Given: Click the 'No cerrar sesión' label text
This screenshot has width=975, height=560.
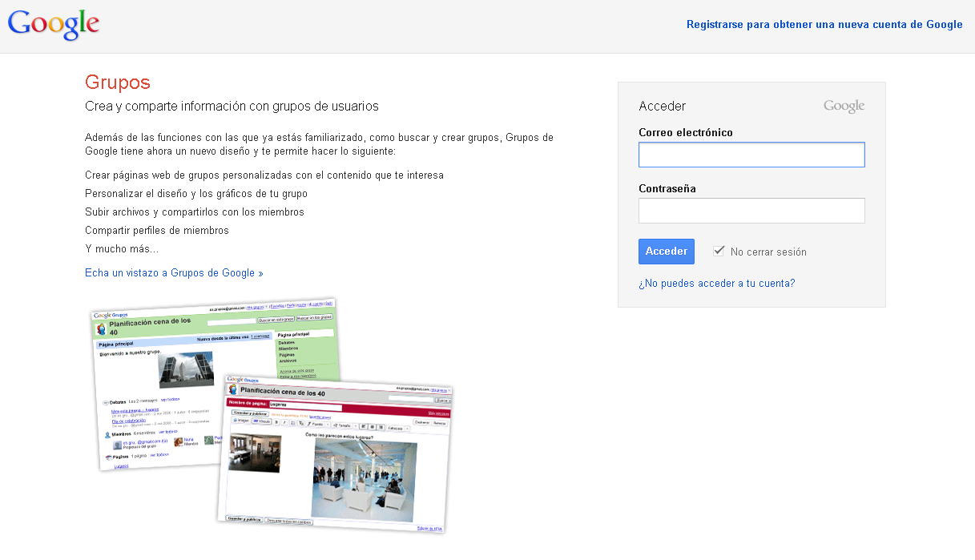Looking at the screenshot, I should [768, 252].
